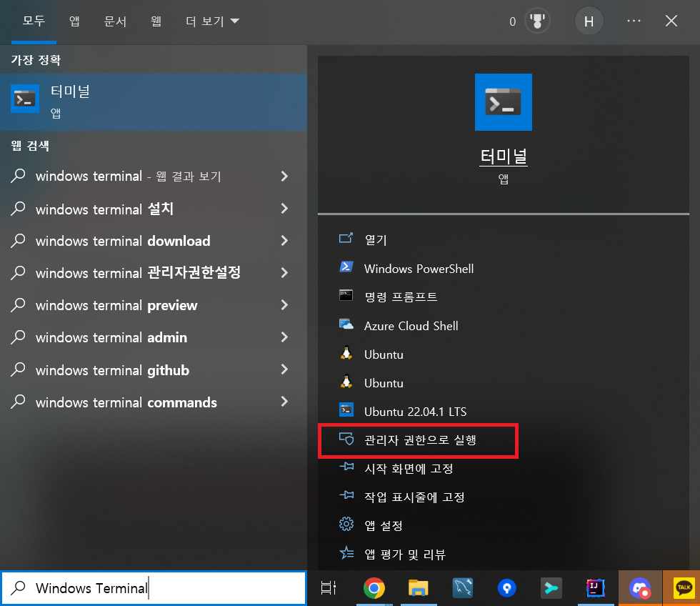The width and height of the screenshot is (700, 606).
Task: Select suggestion windows terminal download
Action: [x=123, y=241]
